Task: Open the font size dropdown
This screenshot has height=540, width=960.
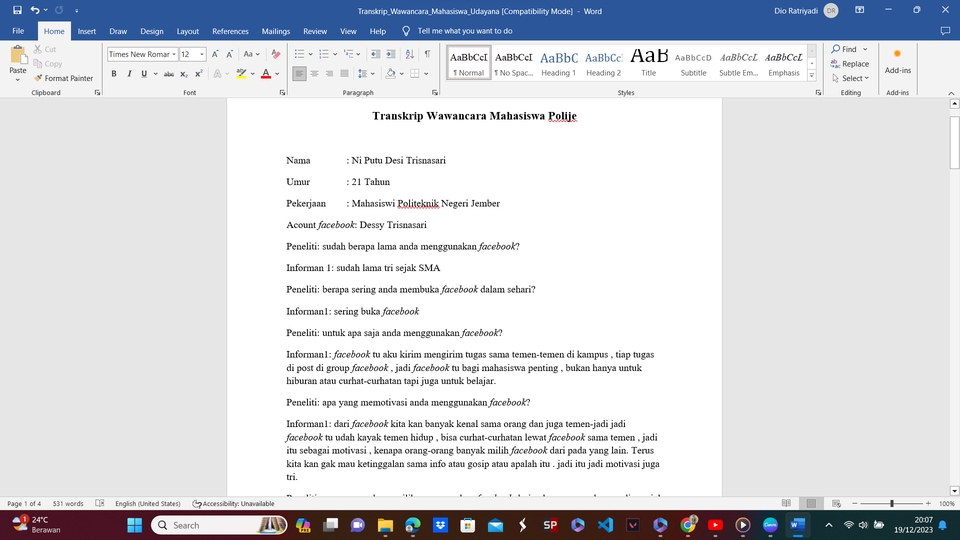Action: tap(201, 54)
